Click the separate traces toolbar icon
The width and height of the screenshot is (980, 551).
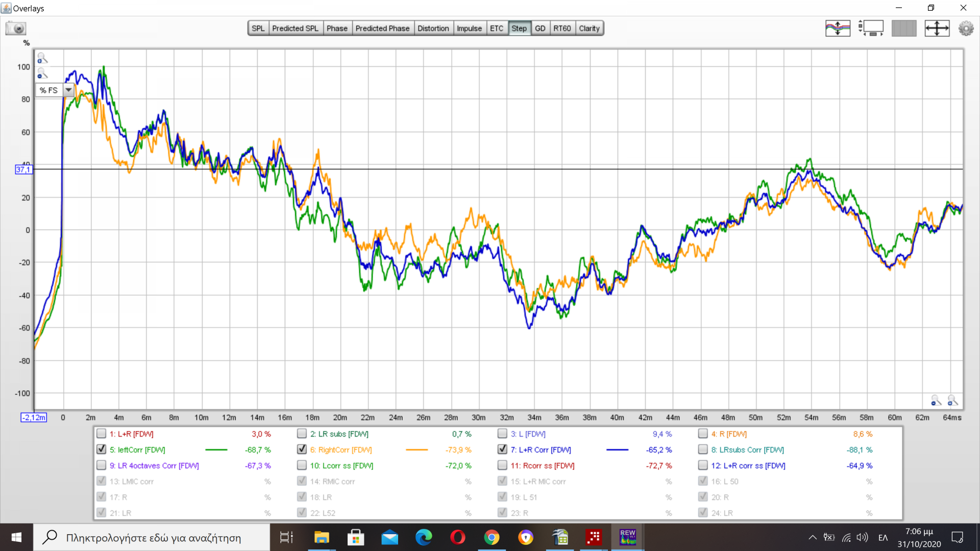click(x=838, y=28)
